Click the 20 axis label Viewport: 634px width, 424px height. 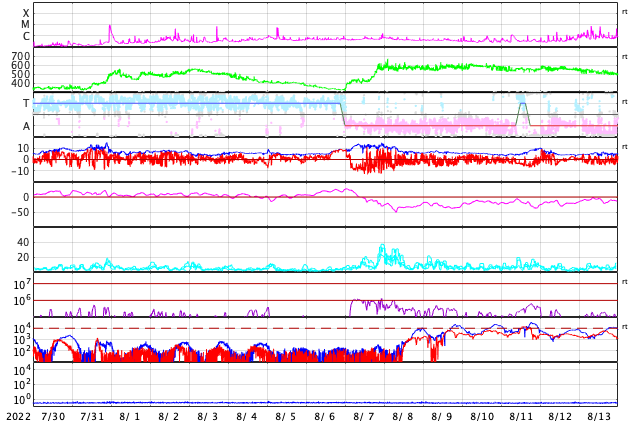[x=23, y=257]
